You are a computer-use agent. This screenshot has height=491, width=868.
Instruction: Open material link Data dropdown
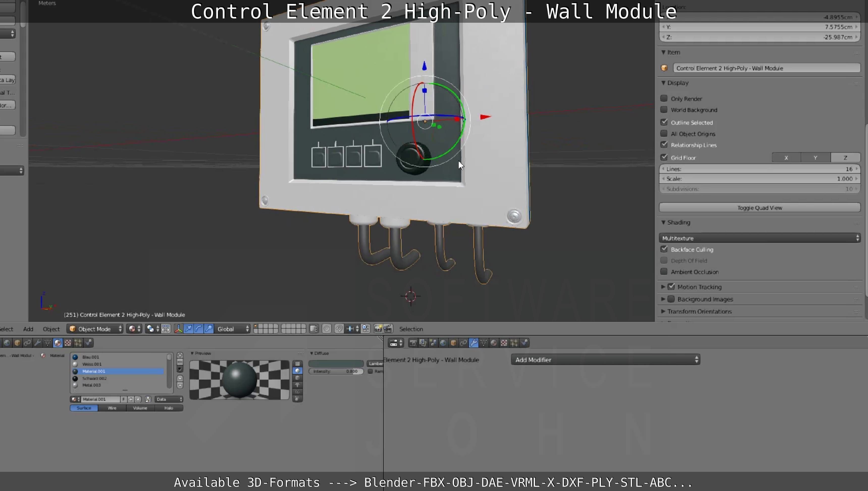click(x=169, y=399)
